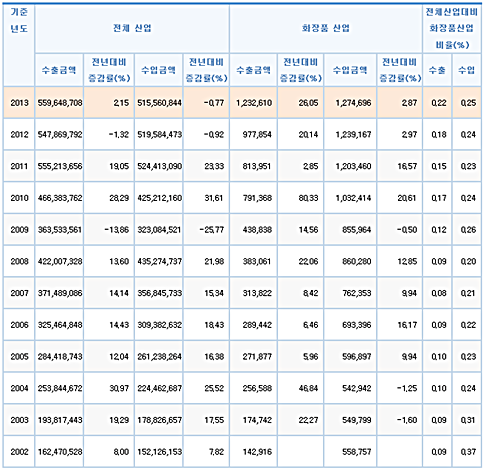Select the 2006 year cell

click(19, 325)
